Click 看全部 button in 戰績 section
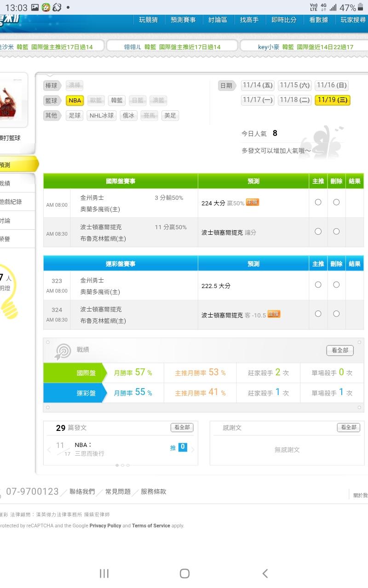This screenshot has width=368, height=588. tap(339, 350)
